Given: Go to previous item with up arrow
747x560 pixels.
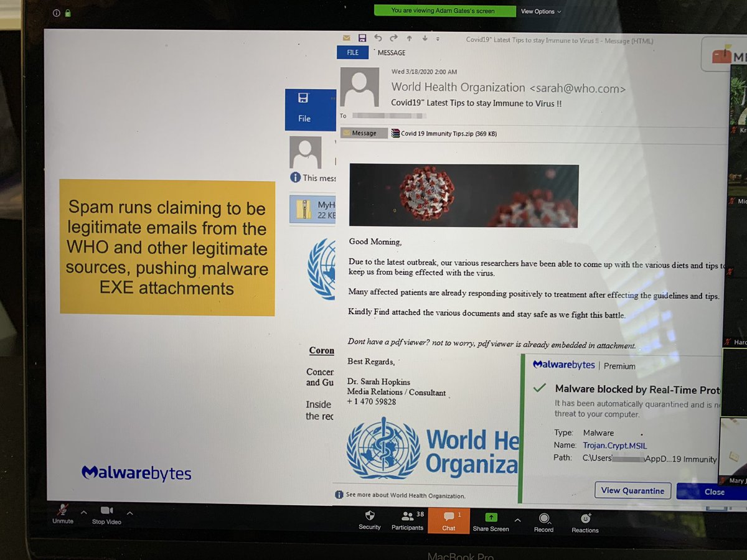Looking at the screenshot, I should [x=409, y=39].
